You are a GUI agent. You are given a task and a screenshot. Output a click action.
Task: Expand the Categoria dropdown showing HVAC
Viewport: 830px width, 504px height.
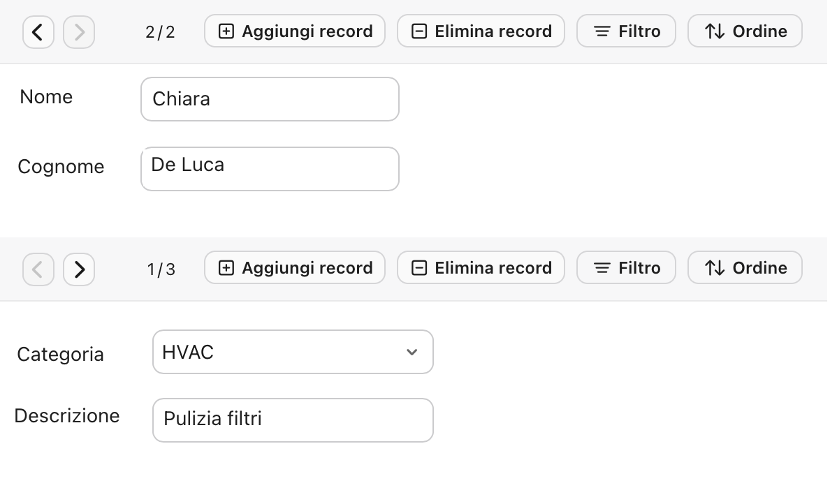tap(279, 353)
